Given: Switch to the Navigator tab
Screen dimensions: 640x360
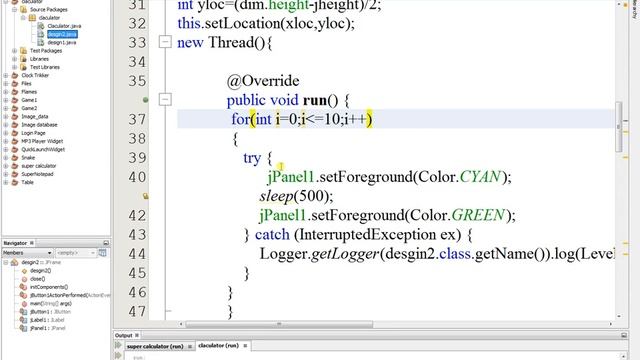Looking at the screenshot, I should tap(15, 243).
